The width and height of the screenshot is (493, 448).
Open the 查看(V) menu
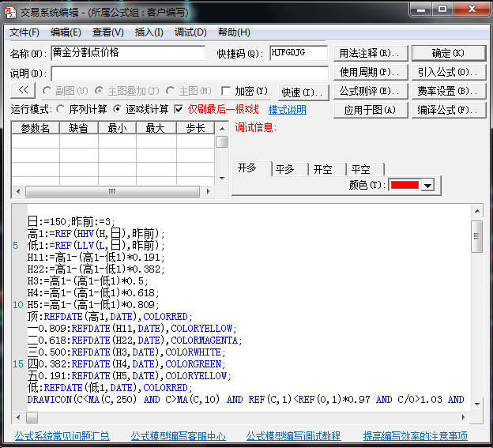click(x=107, y=32)
